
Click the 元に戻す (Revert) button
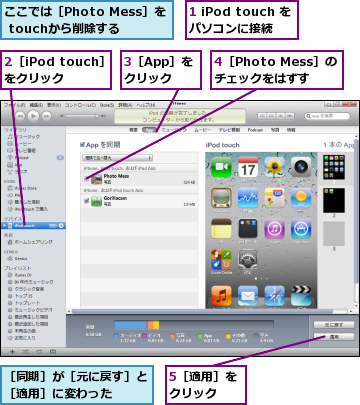[334, 325]
